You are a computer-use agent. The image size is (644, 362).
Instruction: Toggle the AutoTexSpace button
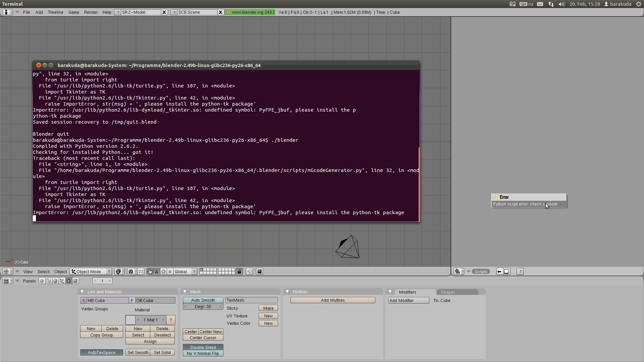(101, 352)
